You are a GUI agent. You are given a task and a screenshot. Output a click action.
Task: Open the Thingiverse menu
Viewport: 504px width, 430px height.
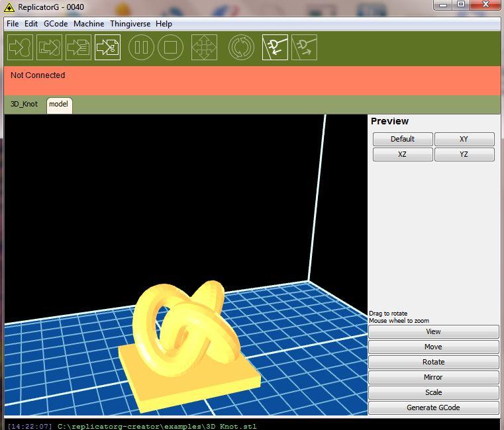[130, 24]
